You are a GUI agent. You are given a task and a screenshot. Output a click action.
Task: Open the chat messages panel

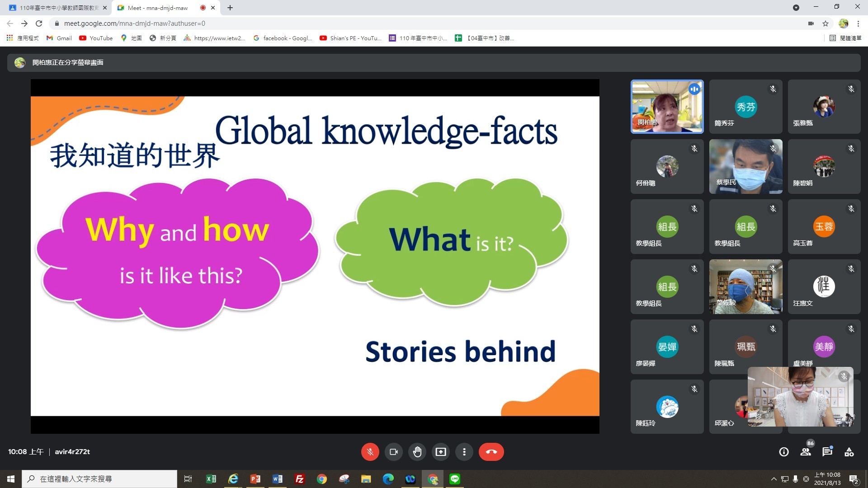coord(827,452)
